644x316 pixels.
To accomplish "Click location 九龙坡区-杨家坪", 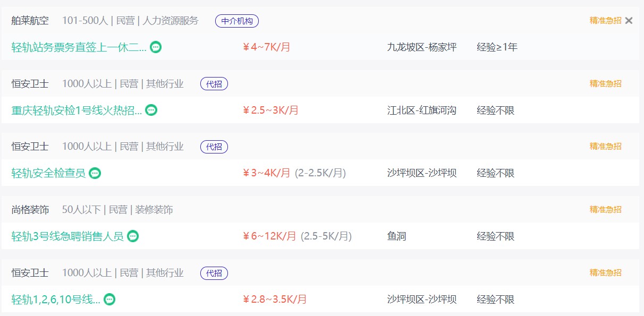I will [422, 47].
